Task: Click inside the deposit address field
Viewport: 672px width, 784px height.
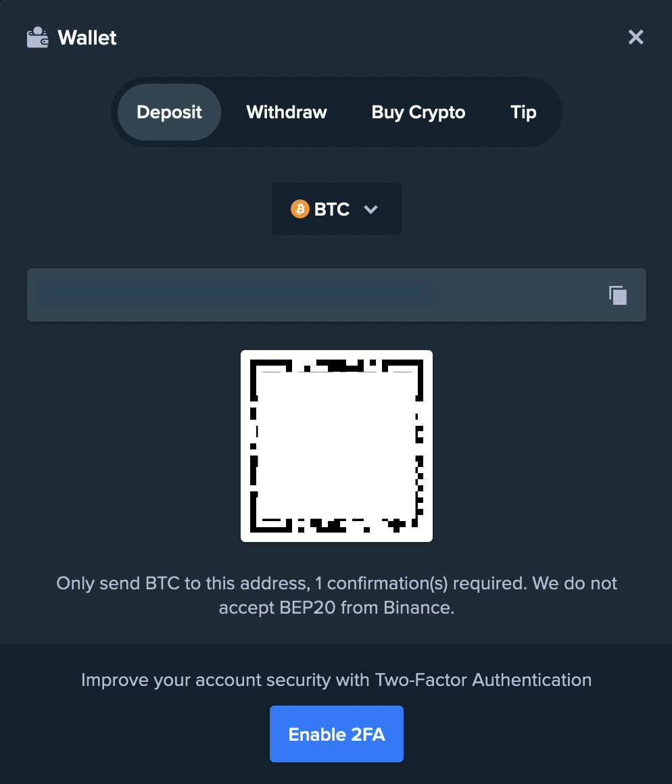Action: (x=337, y=295)
